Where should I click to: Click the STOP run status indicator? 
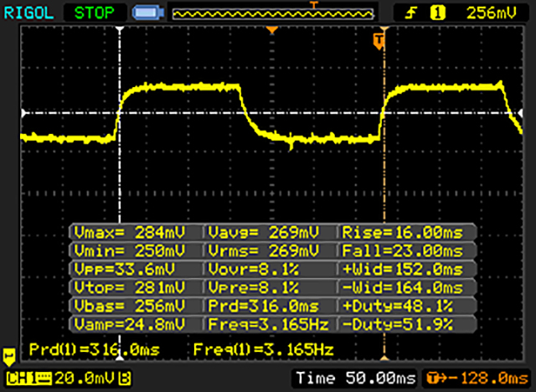pyautogui.click(x=95, y=13)
